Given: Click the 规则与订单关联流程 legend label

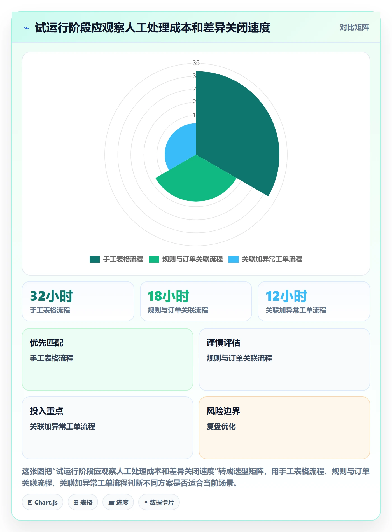Looking at the screenshot, I should (x=193, y=259).
